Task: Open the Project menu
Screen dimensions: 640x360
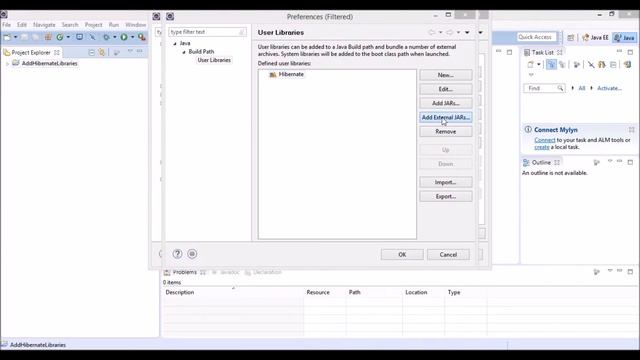Action: [93, 25]
